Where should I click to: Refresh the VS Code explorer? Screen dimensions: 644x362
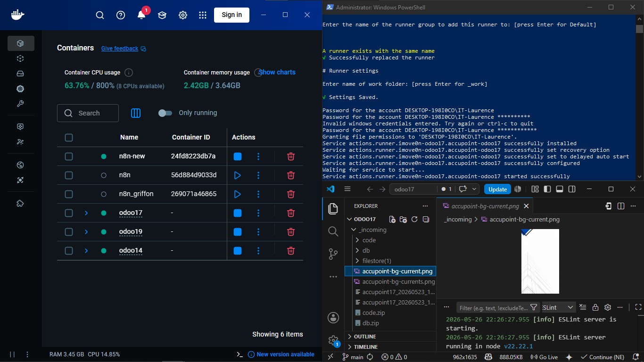(414, 219)
